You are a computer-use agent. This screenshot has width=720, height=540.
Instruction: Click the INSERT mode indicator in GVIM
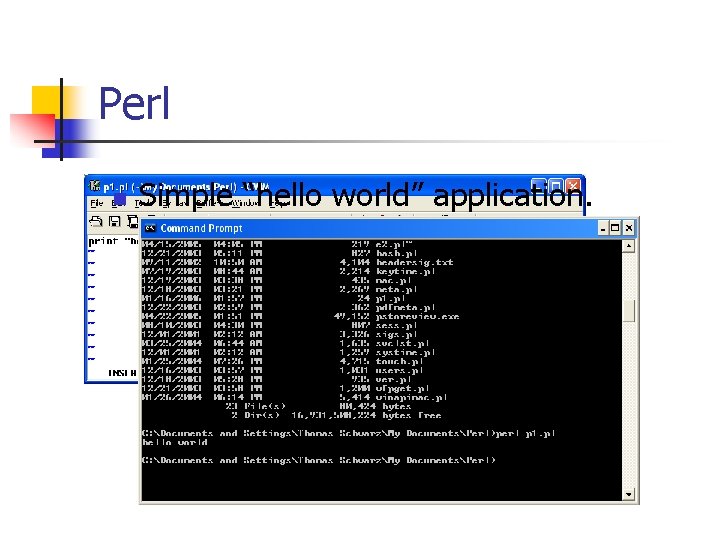122,373
